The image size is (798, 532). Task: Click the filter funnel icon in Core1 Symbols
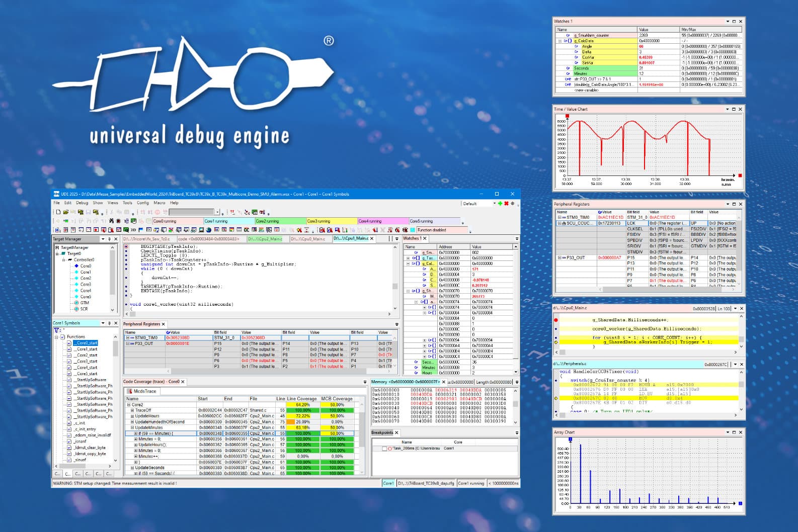[57, 330]
